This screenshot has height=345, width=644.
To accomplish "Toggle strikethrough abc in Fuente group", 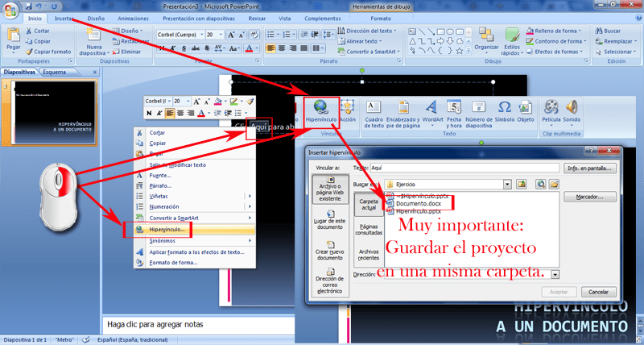I will point(196,48).
